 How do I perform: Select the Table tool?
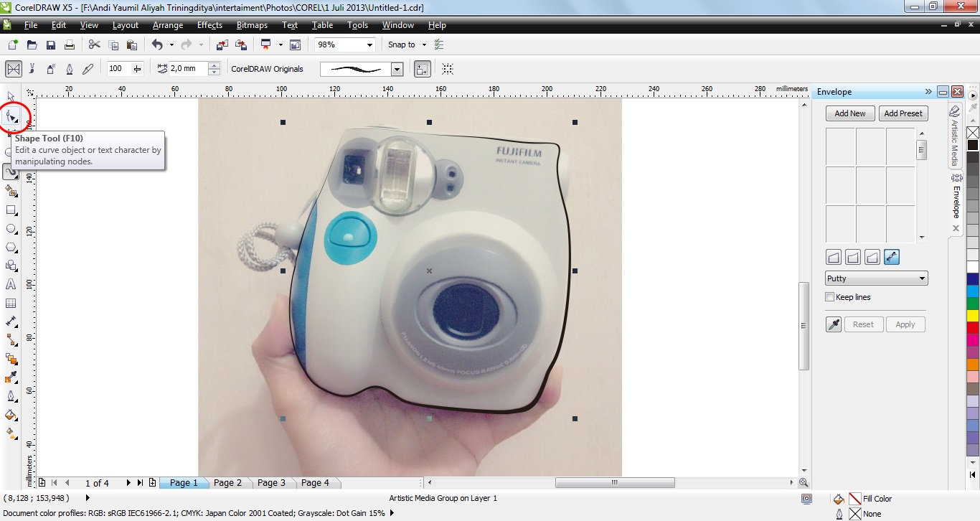click(11, 304)
